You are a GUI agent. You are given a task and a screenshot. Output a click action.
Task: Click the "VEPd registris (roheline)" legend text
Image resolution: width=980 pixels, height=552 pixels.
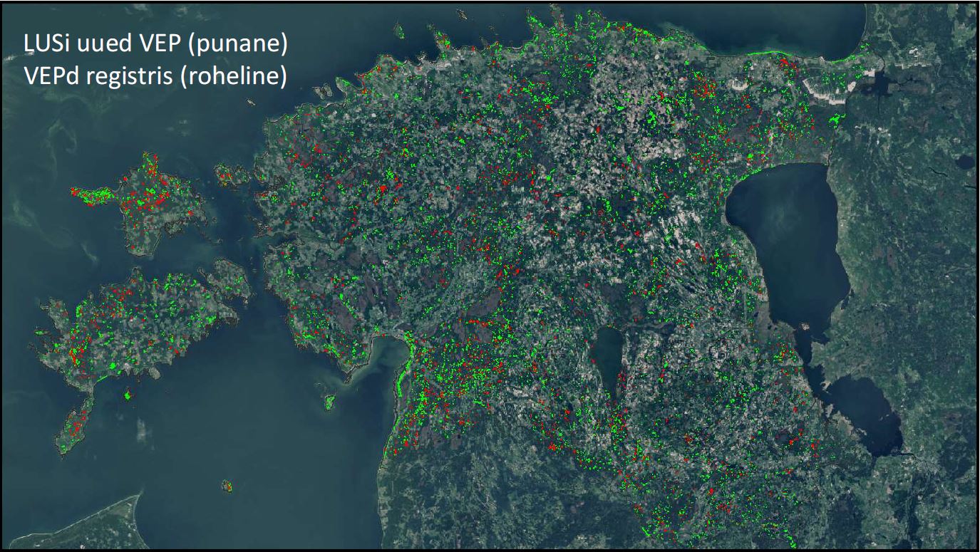[x=155, y=77]
